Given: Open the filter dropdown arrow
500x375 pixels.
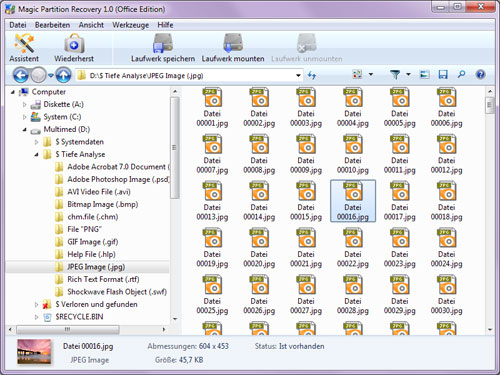Looking at the screenshot, I should [408, 74].
